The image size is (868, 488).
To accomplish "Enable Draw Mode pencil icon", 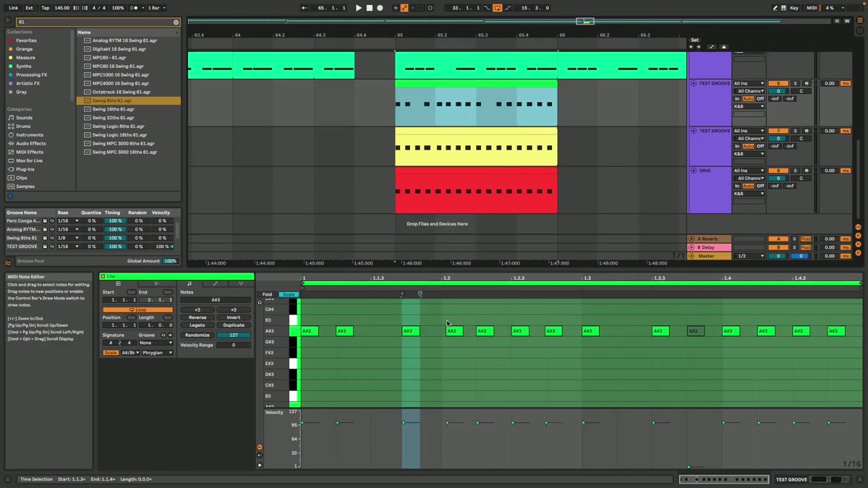I will [x=775, y=8].
